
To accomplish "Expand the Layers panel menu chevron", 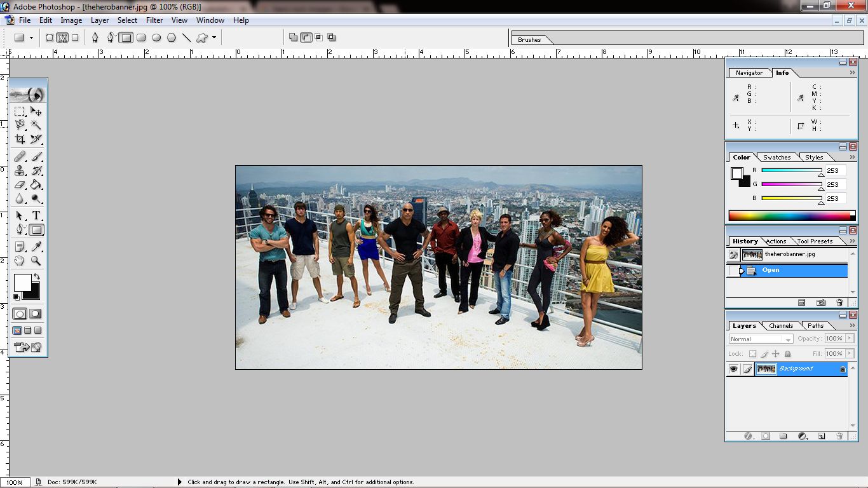I will pyautogui.click(x=851, y=325).
